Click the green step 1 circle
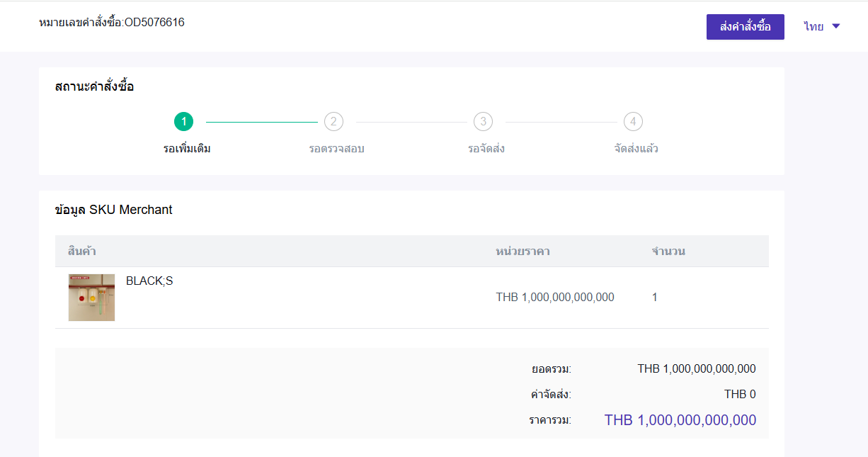The width and height of the screenshot is (868, 457). pos(183,122)
